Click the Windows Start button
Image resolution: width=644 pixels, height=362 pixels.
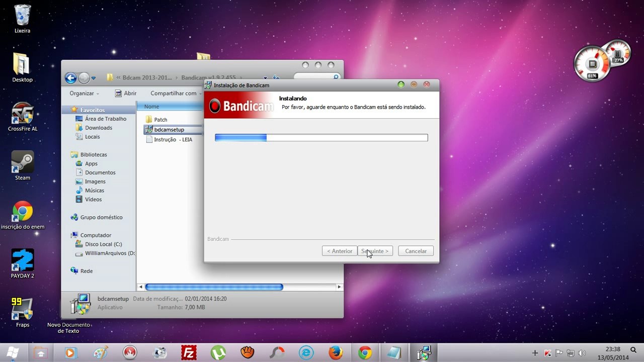pyautogui.click(x=13, y=352)
